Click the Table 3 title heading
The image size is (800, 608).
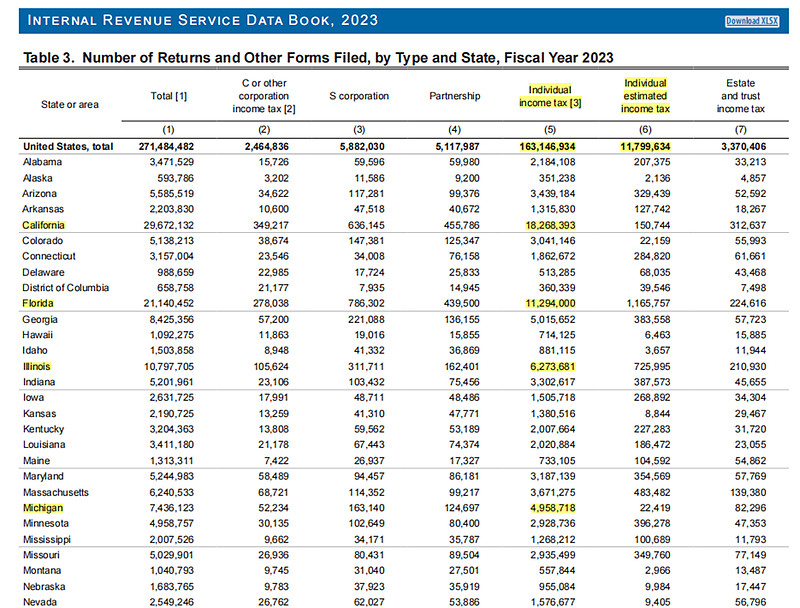(318, 58)
